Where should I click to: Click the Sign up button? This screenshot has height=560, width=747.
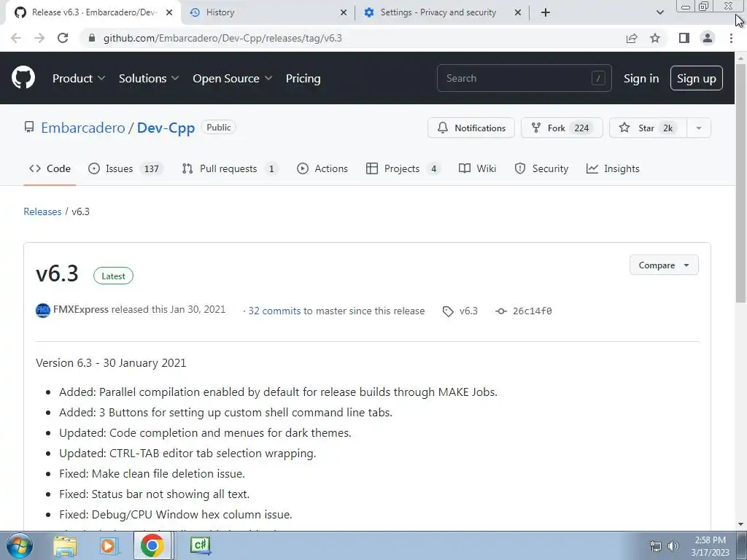point(696,78)
